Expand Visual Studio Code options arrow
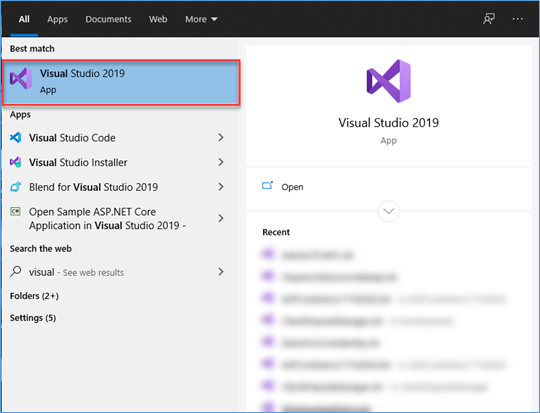The width and height of the screenshot is (540, 413). point(221,137)
